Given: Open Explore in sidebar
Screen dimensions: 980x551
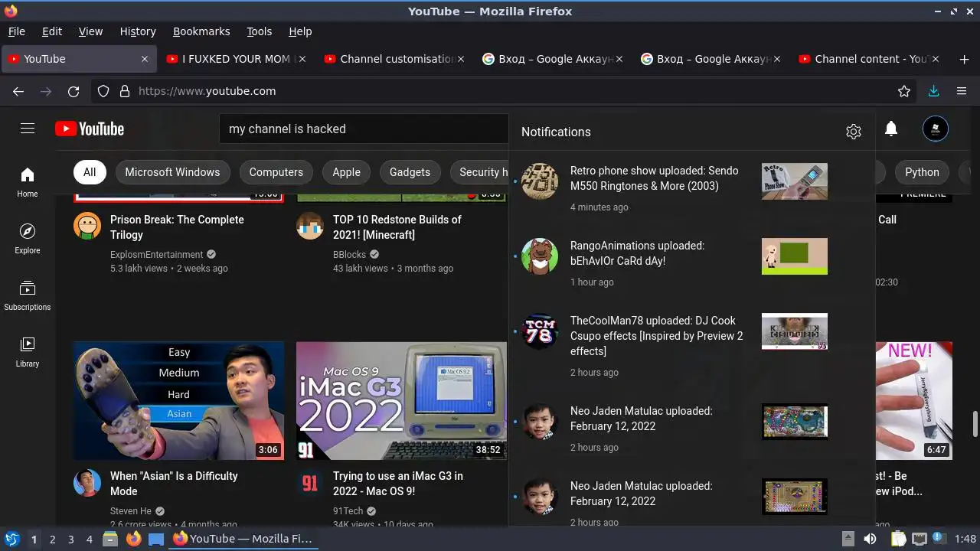Looking at the screenshot, I should tap(28, 239).
